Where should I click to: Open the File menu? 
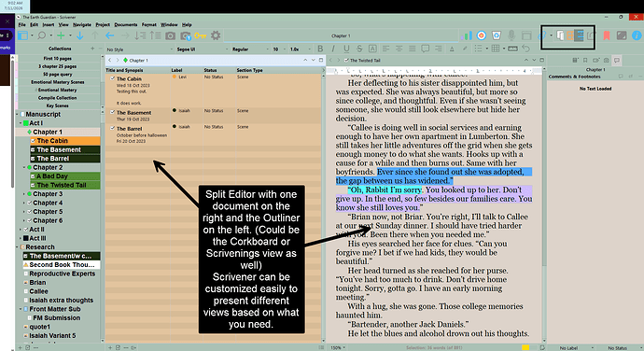click(x=21, y=24)
